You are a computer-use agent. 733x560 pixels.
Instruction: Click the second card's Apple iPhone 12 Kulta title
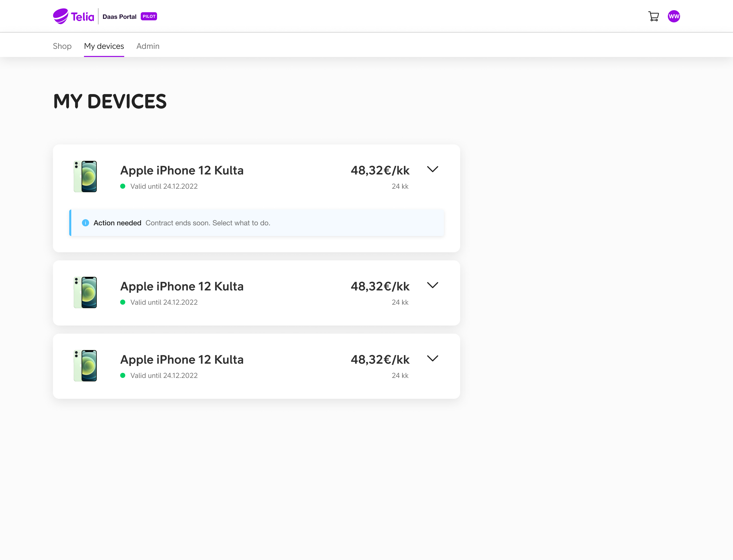click(182, 286)
